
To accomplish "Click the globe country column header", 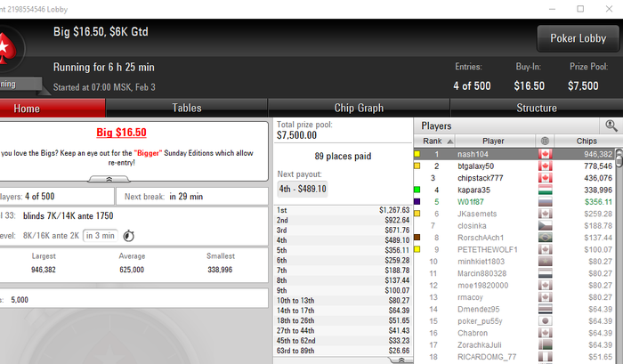I will (x=545, y=142).
